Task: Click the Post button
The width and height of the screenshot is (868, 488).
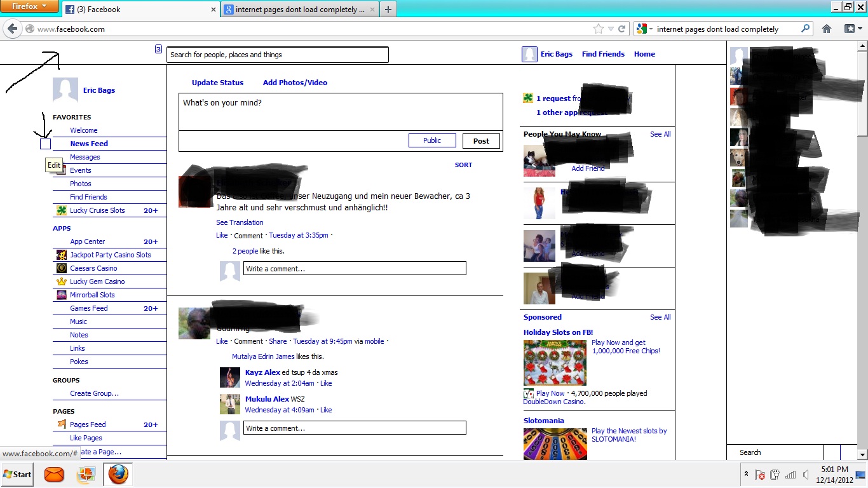Action: tap(481, 141)
